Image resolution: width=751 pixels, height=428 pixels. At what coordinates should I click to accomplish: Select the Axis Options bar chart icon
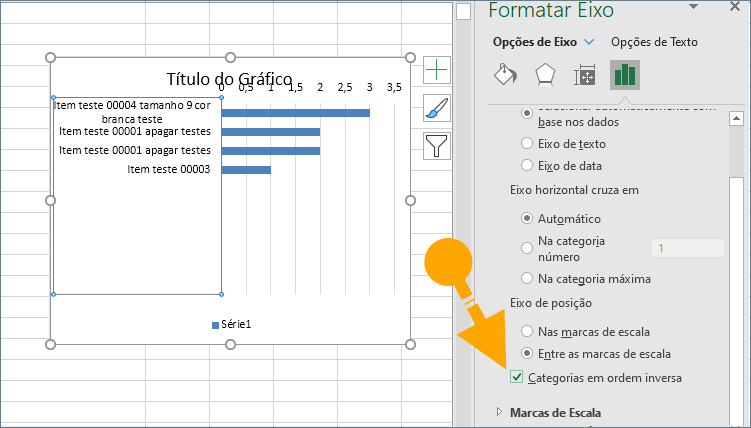[625, 75]
